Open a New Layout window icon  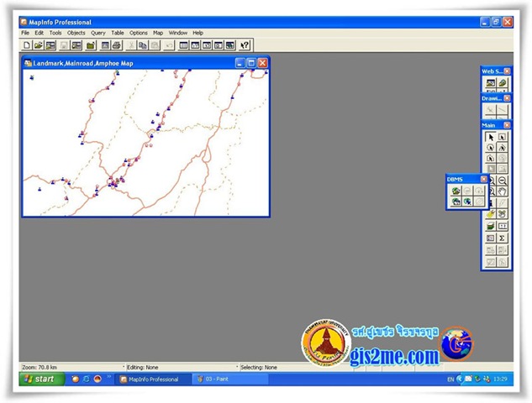click(x=219, y=45)
